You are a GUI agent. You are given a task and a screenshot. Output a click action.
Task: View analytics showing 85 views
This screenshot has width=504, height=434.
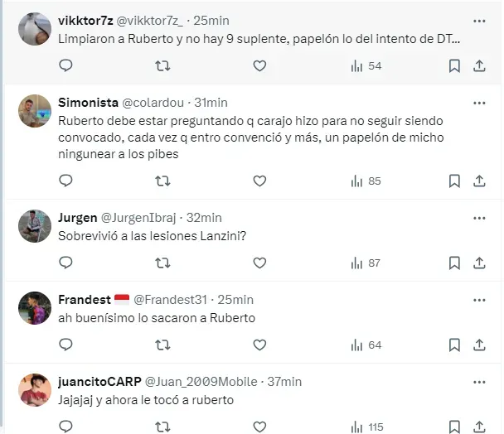[x=366, y=181]
